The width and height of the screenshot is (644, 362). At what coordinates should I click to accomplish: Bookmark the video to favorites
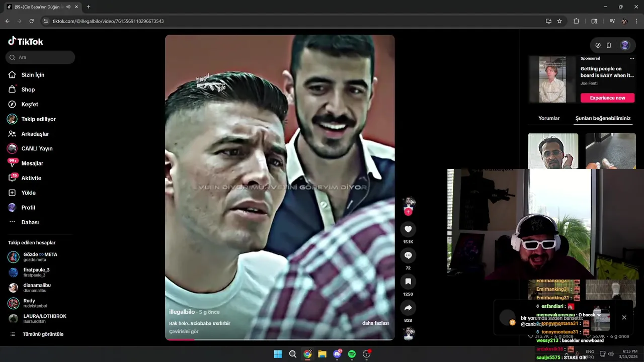coord(408,282)
